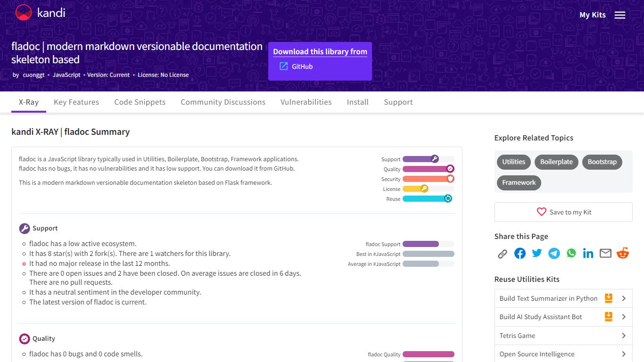This screenshot has height=362, width=644.
Task: Click author name cuonggt
Action: pos(33,75)
